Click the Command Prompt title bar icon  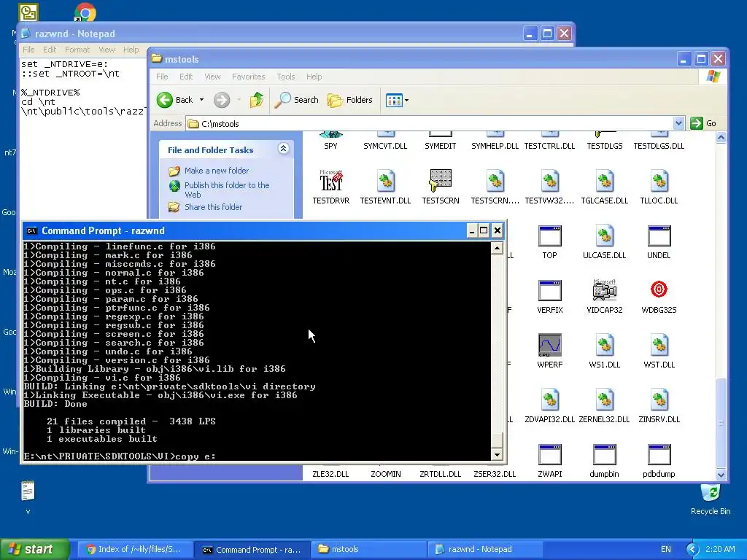(x=31, y=231)
